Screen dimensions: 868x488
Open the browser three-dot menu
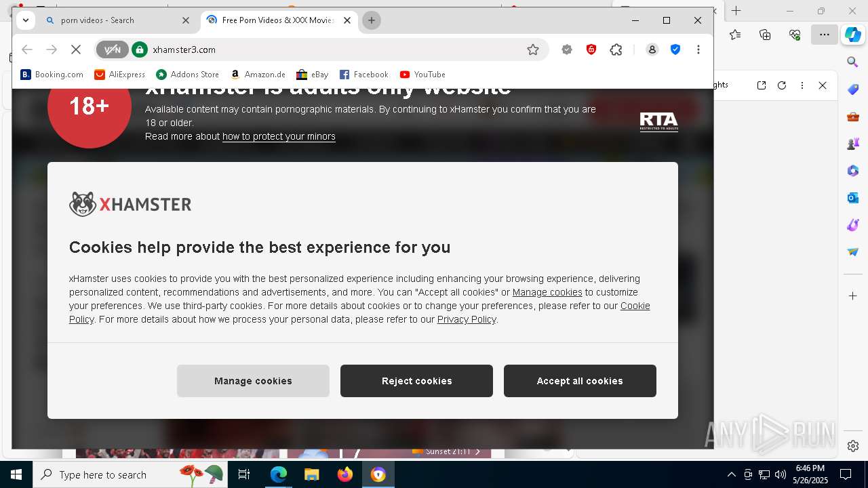pyautogui.click(x=698, y=49)
